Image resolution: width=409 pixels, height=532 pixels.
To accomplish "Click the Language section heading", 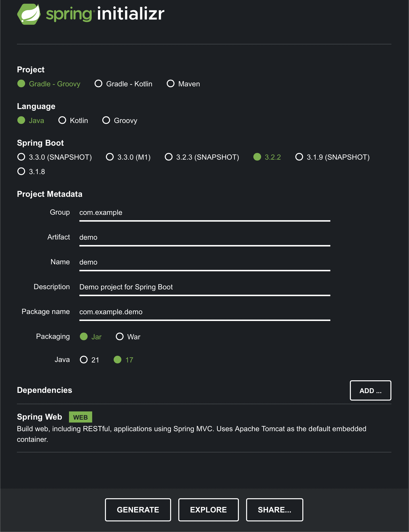I will tap(36, 106).
